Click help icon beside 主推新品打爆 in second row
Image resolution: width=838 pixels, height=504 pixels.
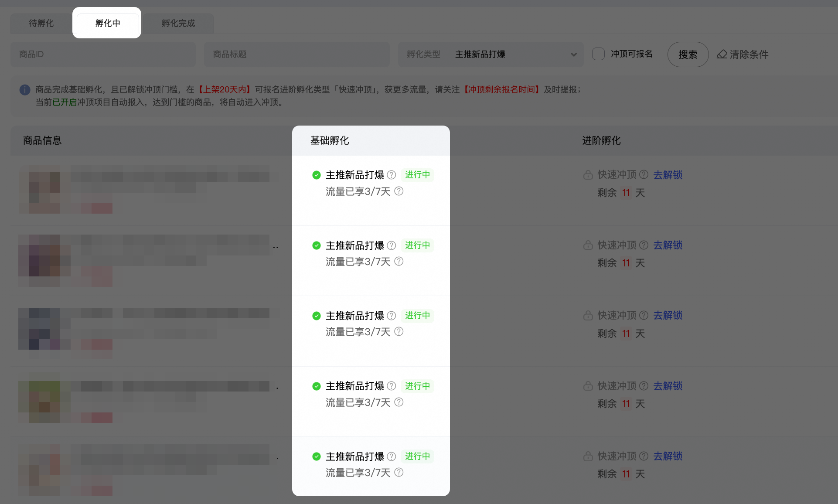(x=392, y=245)
